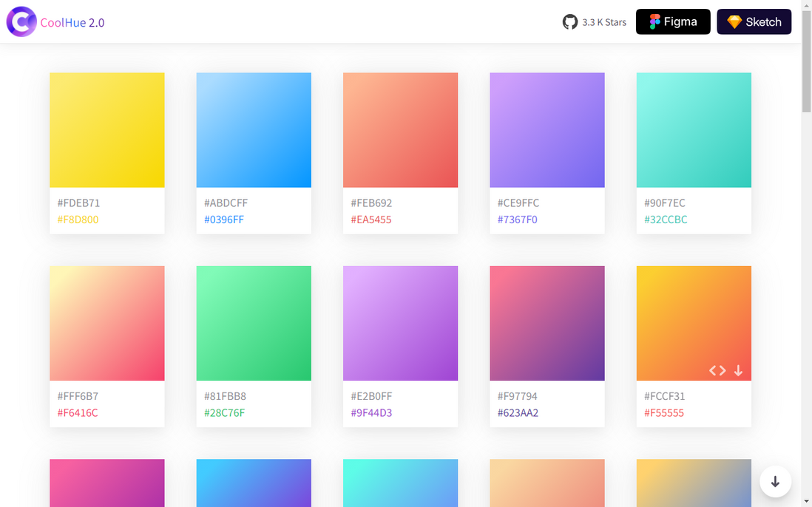Select the pink #FFF6B7 gradient swatch
Viewport: 812px width, 507px height.
tap(107, 324)
